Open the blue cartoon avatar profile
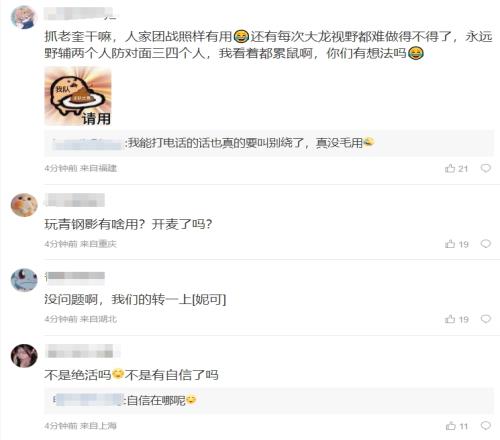The height and width of the screenshot is (440, 500). [x=24, y=280]
